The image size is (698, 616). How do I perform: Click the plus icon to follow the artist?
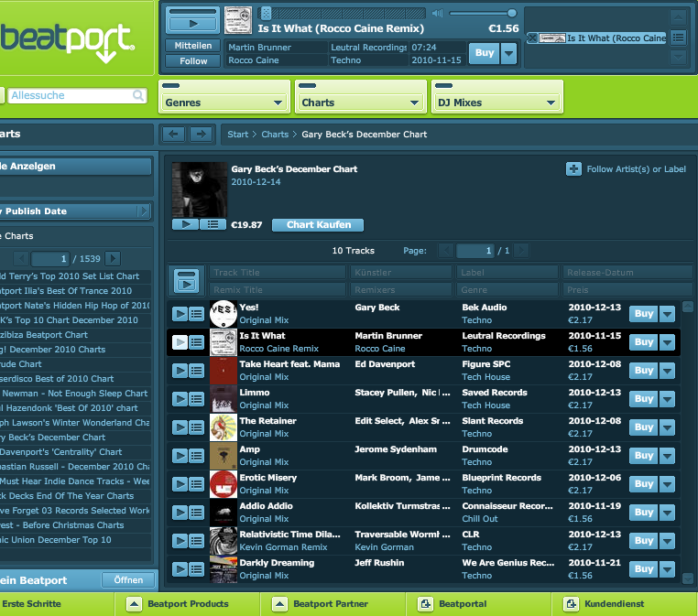coord(573,169)
